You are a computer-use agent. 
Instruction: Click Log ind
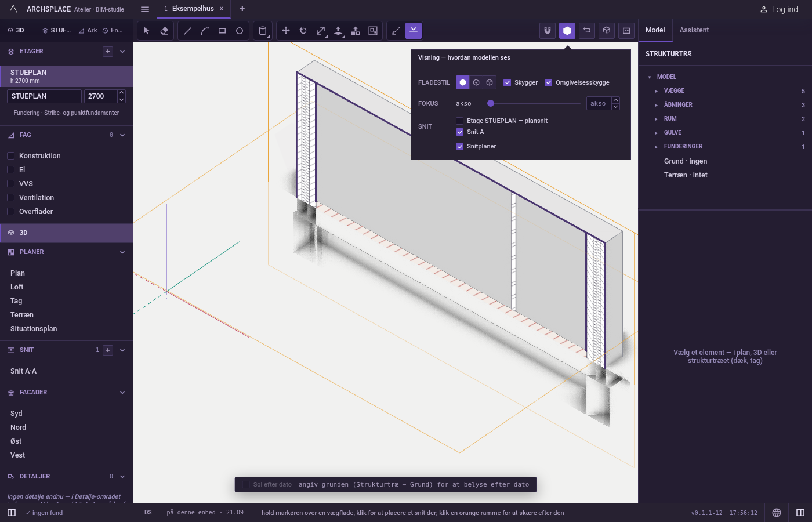pyautogui.click(x=779, y=9)
